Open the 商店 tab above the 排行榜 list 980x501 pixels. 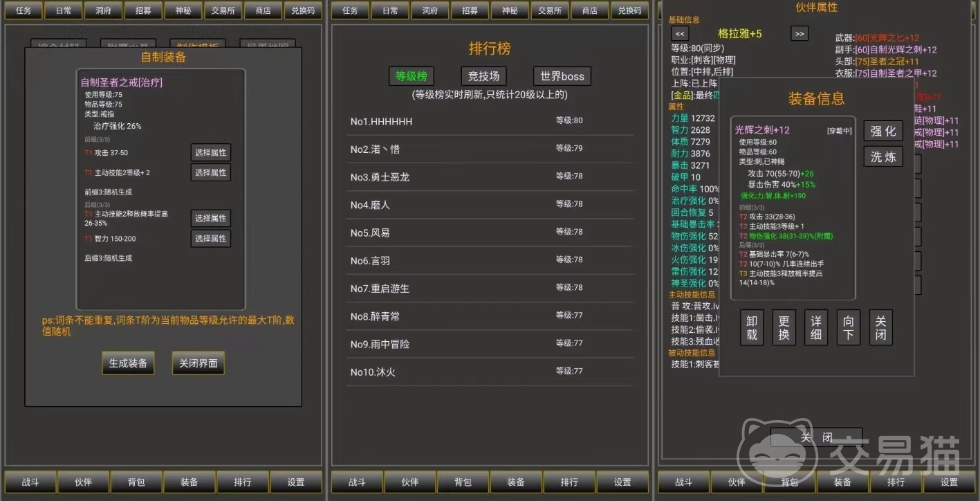pyautogui.click(x=590, y=10)
